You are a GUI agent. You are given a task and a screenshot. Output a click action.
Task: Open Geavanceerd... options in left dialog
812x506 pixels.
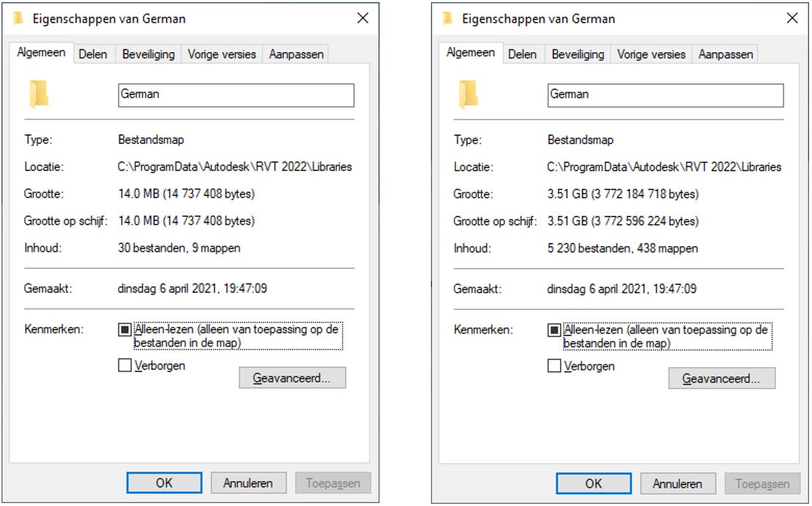tap(292, 378)
